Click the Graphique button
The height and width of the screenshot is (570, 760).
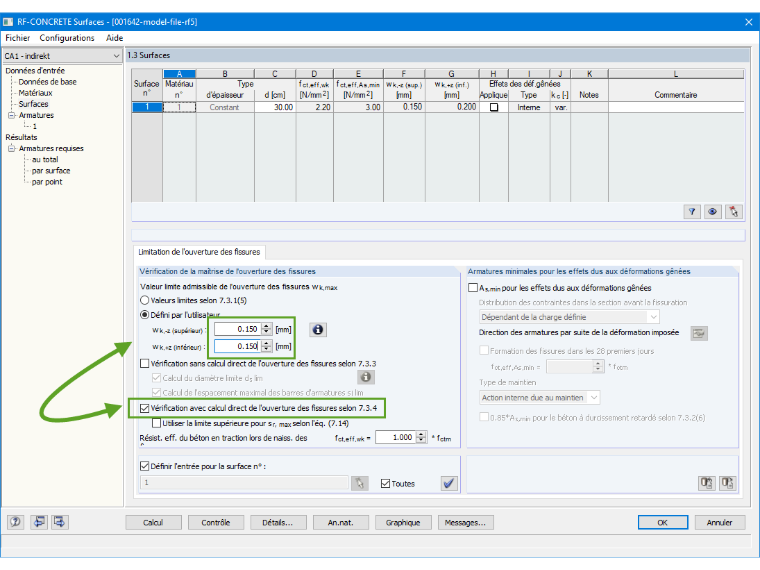pos(403,522)
